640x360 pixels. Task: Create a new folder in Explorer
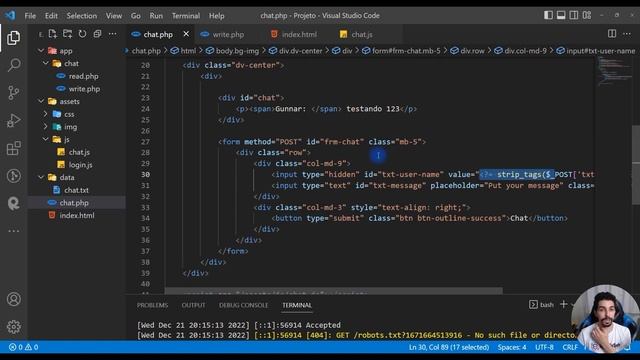click(x=67, y=34)
